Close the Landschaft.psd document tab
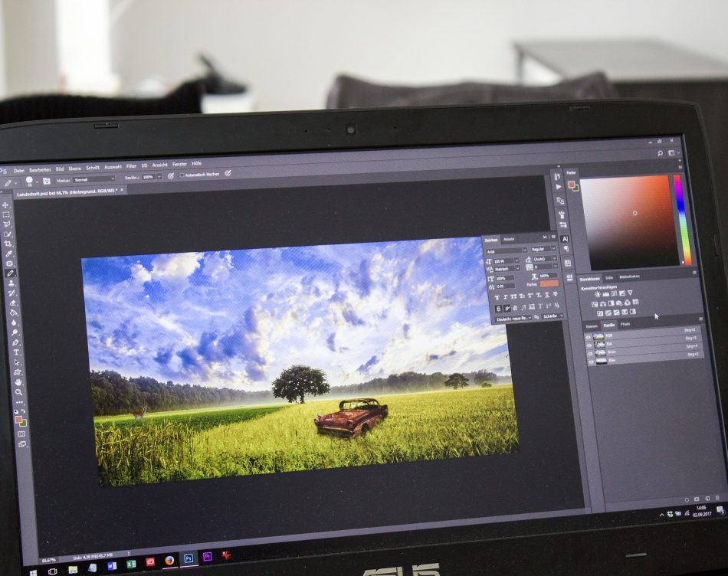The image size is (728, 576). tap(122, 189)
